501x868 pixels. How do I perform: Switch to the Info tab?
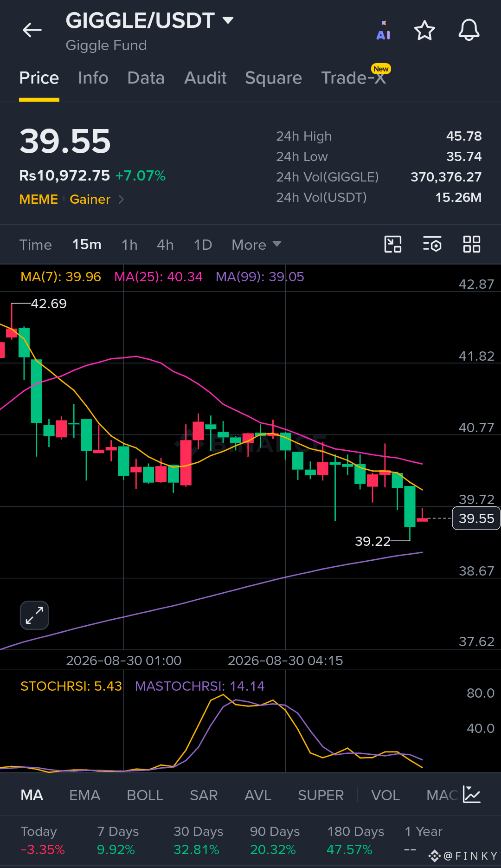tap(93, 78)
